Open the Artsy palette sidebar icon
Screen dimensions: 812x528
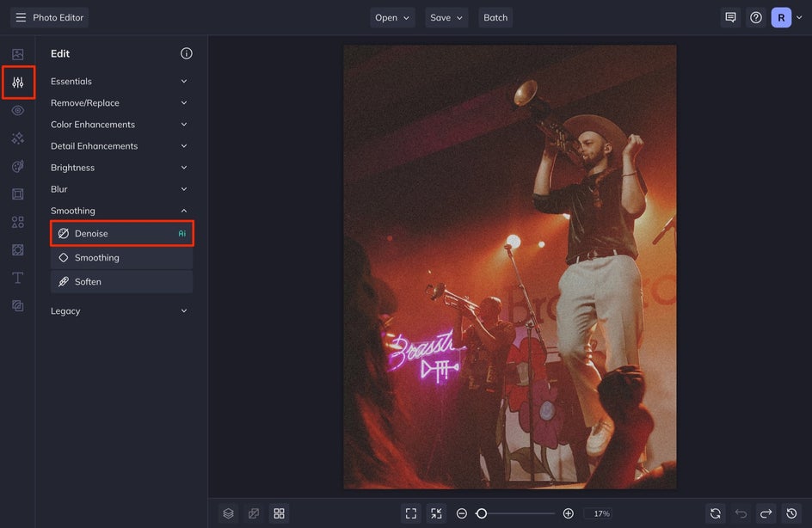pyautogui.click(x=17, y=166)
